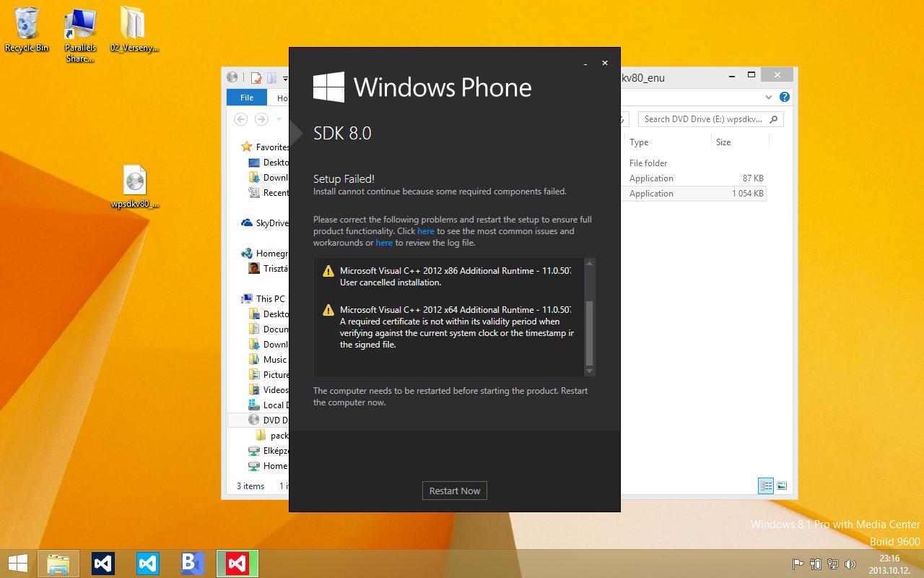Viewport: 924px width, 578px height.
Task: Go back in File Explorer
Action: tap(241, 119)
